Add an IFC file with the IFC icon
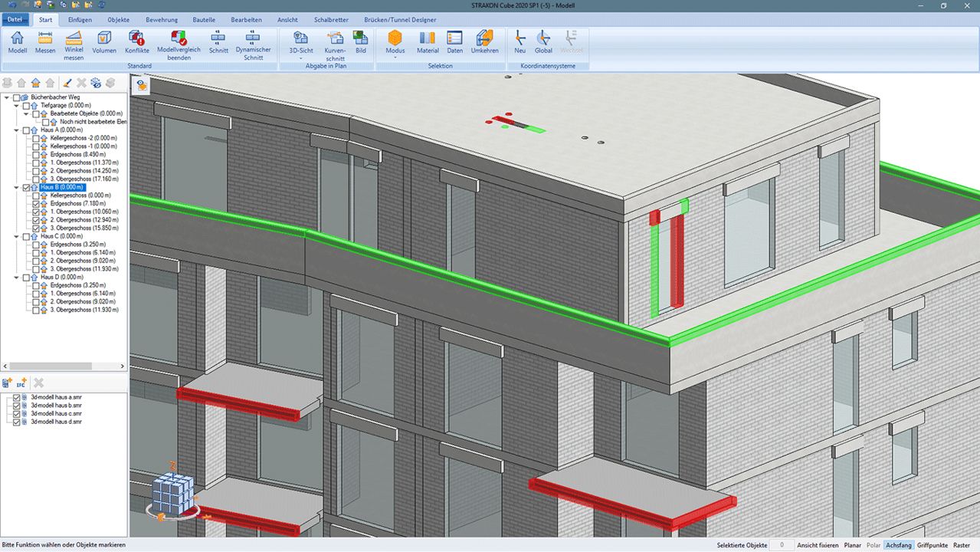The height and width of the screenshot is (552, 980). [21, 383]
